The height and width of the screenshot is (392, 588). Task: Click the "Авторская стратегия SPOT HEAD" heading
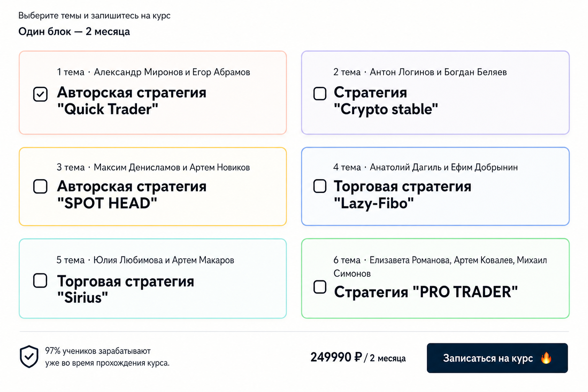coord(132,194)
